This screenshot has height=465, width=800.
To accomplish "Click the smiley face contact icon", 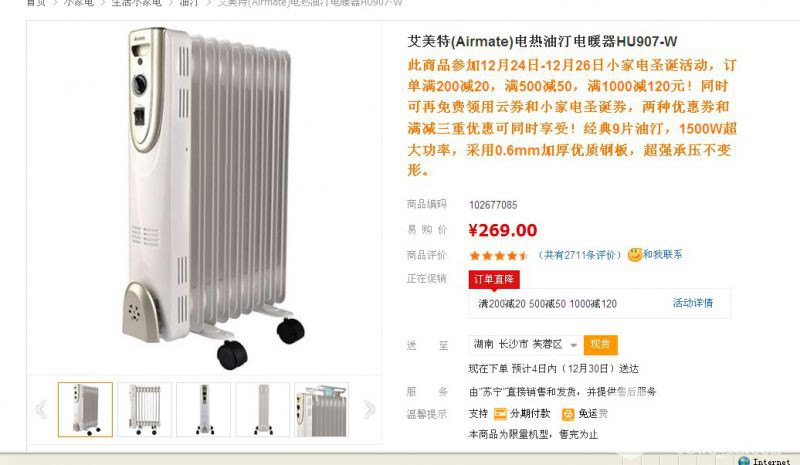I will coord(634,254).
